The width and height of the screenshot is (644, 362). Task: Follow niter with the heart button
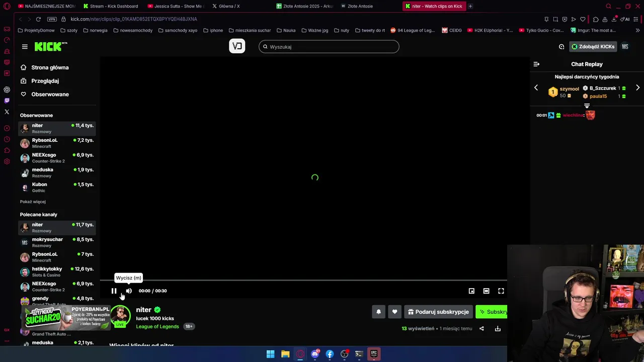click(394, 312)
